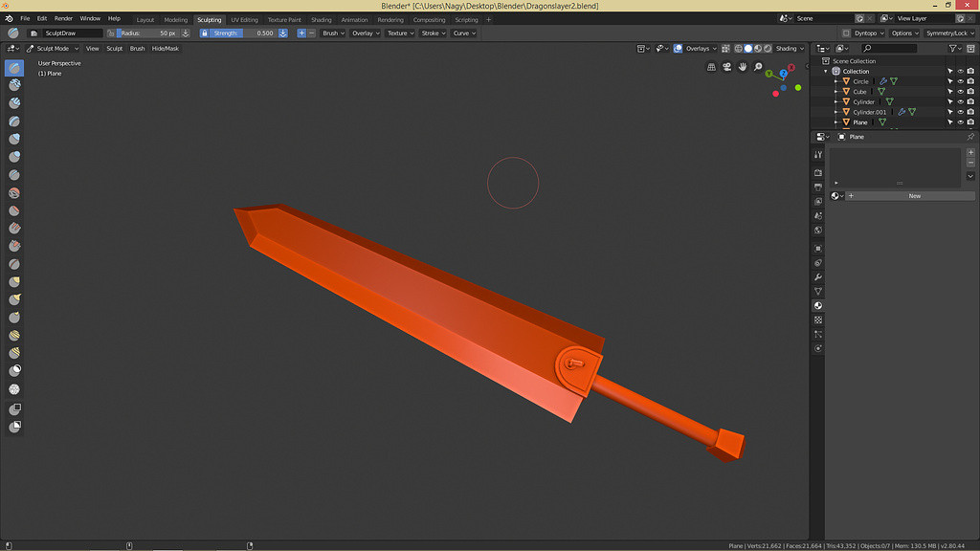Viewport: 980px width, 551px height.
Task: Select the Clay brush in toolbar
Action: 14,85
